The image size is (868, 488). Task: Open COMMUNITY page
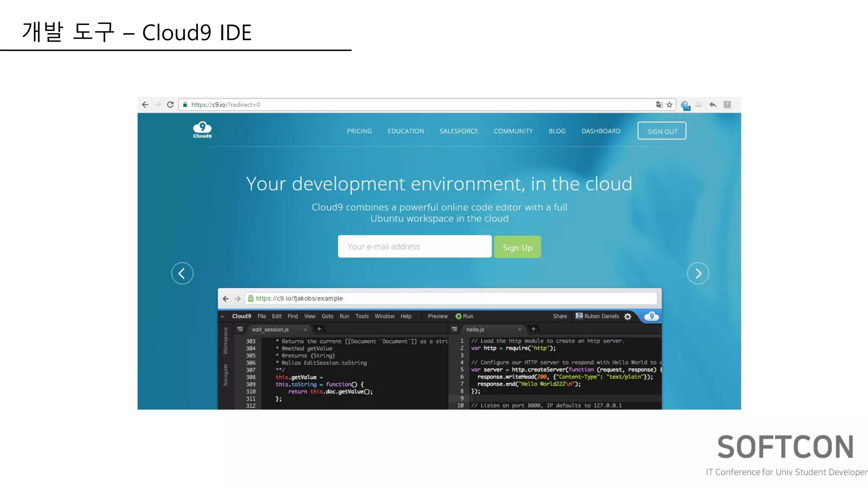coord(513,131)
